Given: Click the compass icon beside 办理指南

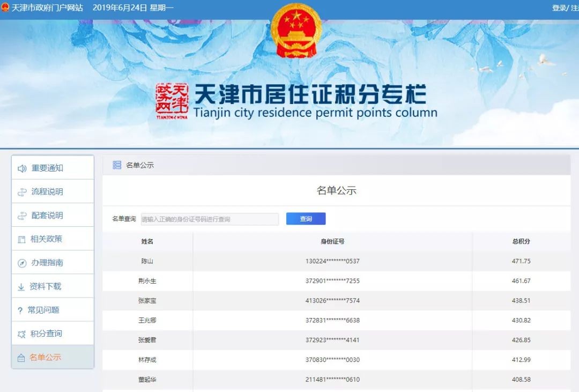Looking at the screenshot, I should click(22, 263).
